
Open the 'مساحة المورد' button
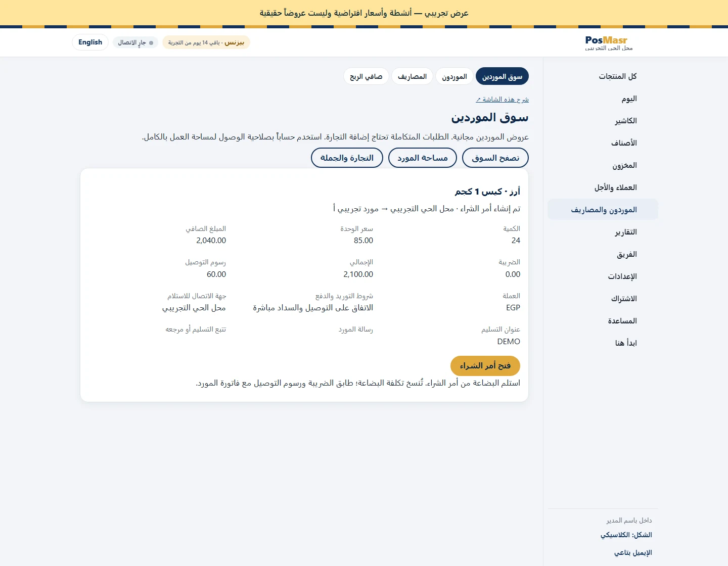(423, 158)
